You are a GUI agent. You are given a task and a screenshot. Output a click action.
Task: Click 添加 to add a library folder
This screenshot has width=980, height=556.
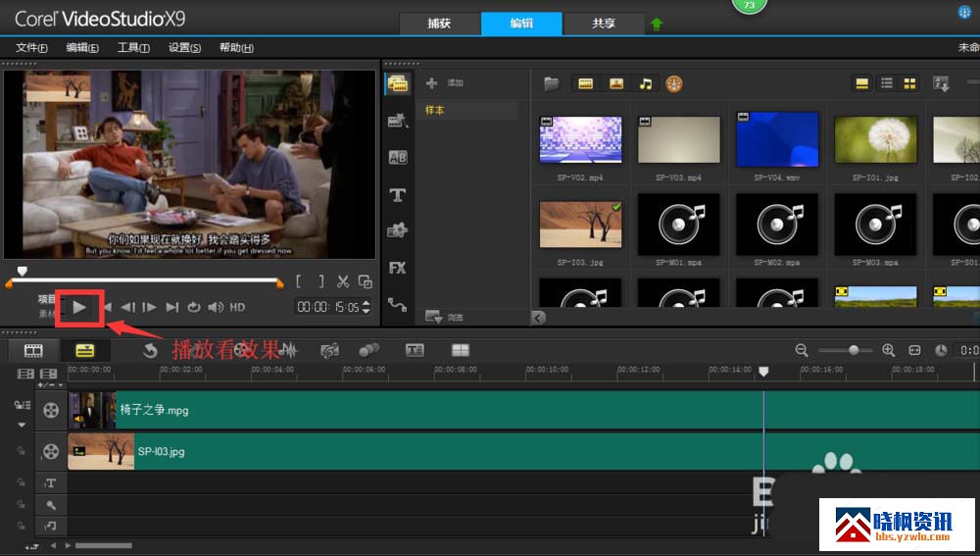tap(444, 82)
